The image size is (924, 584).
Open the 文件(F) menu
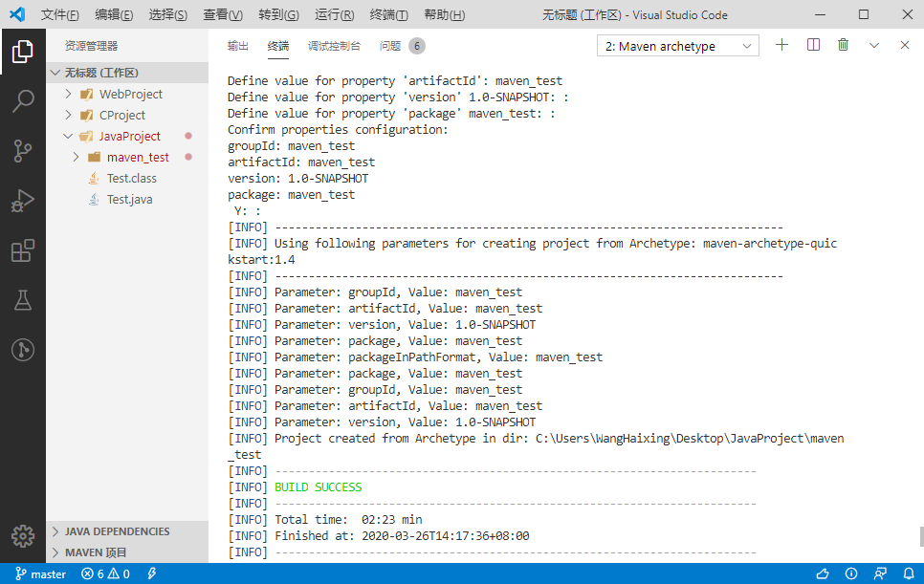coord(59,14)
